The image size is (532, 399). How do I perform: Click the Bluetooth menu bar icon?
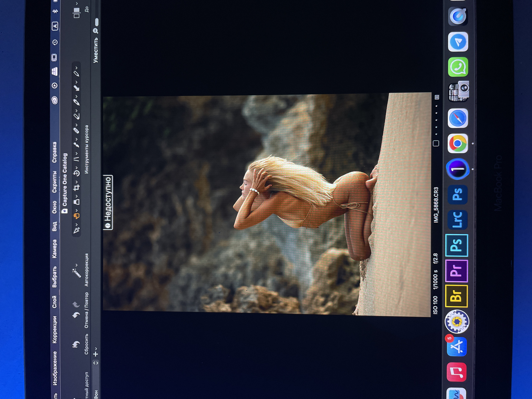tap(55, 11)
